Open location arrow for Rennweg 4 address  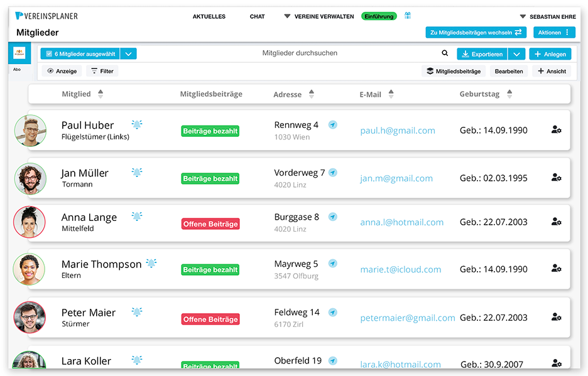333,125
